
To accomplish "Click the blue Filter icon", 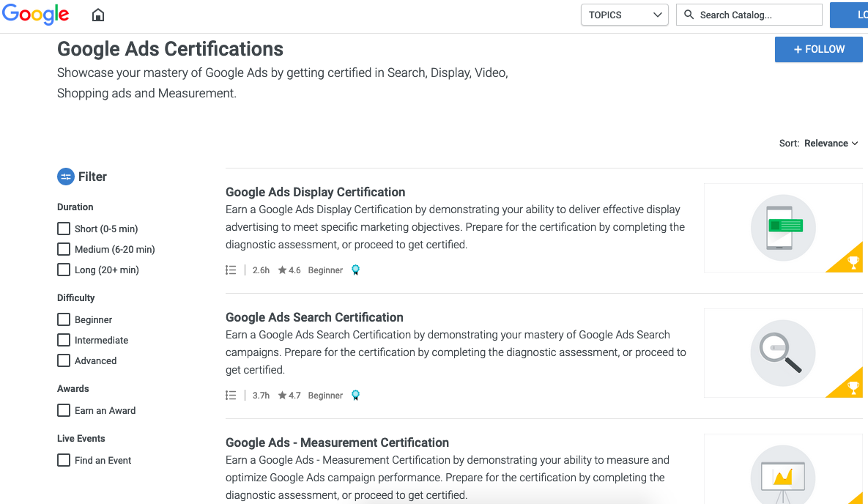I will click(66, 177).
